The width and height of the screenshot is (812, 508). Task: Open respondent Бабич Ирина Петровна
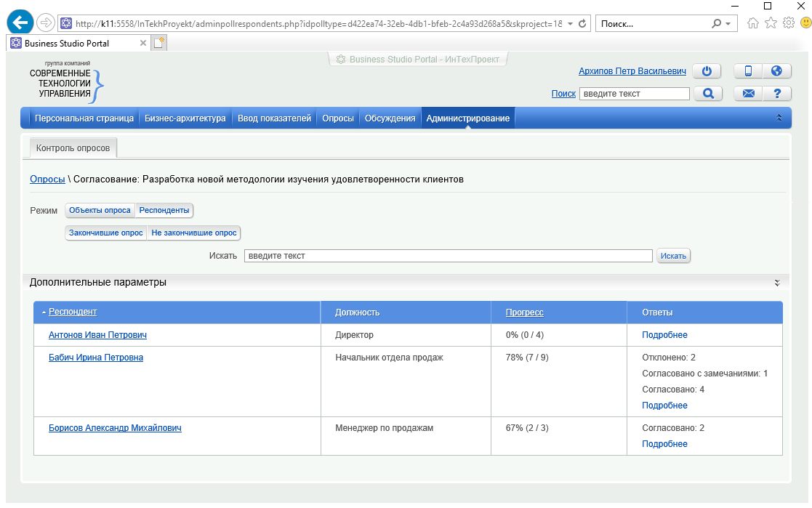click(x=96, y=358)
